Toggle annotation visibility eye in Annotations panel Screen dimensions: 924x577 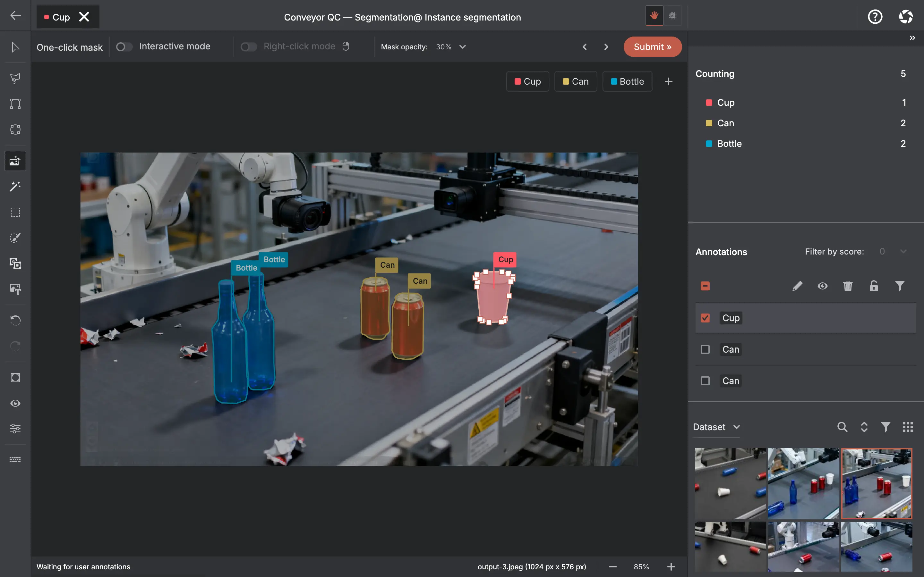822,286
